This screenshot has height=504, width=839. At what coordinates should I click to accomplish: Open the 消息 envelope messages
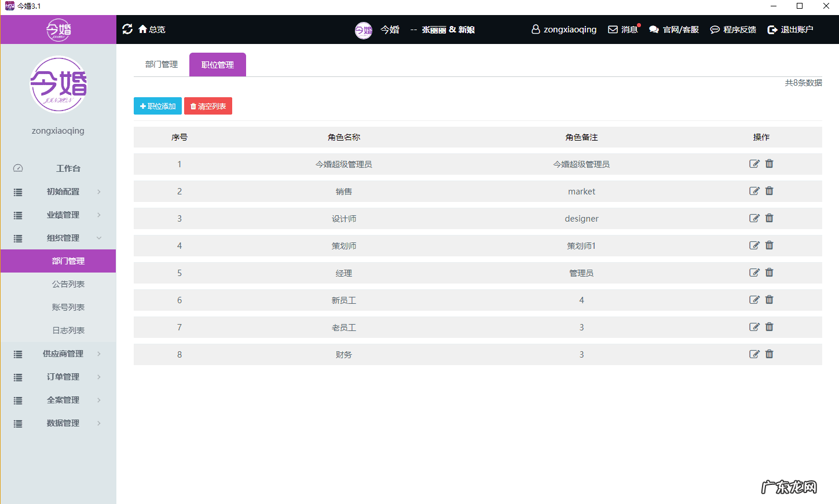click(x=623, y=30)
